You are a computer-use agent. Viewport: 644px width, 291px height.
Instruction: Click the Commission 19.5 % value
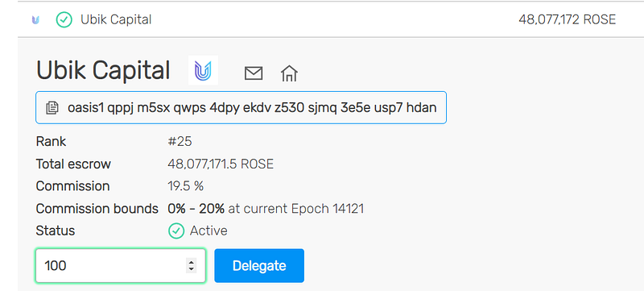186,186
